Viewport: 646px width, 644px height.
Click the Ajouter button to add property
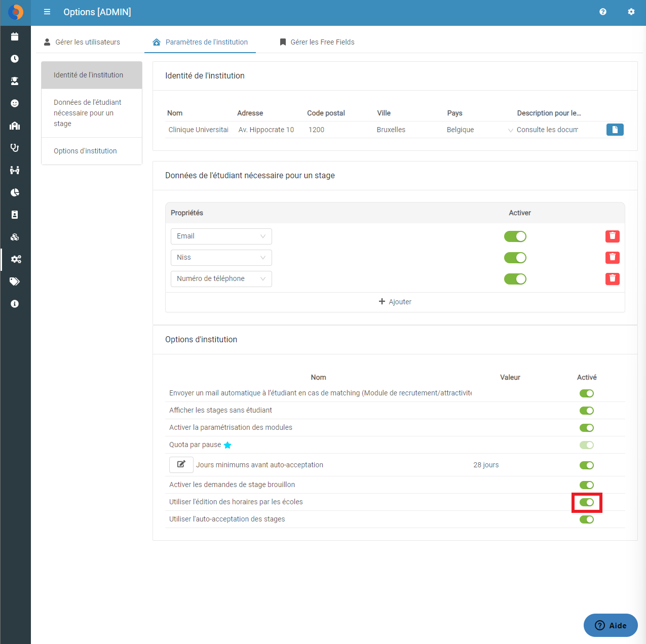[395, 302]
